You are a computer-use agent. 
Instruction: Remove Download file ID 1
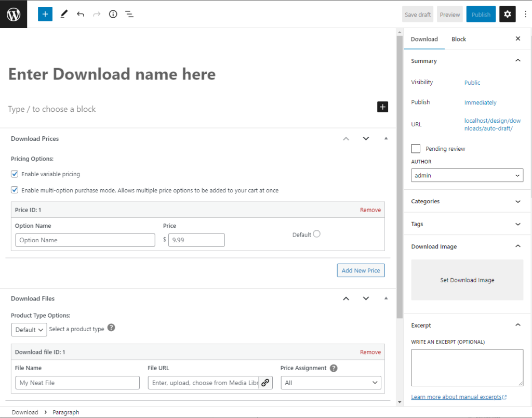(x=370, y=352)
